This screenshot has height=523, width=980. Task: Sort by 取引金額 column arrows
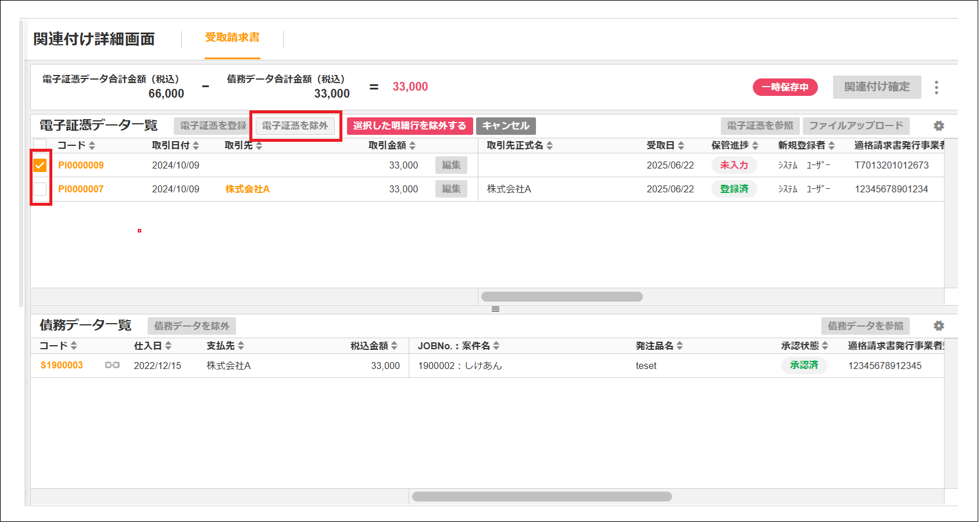[412, 145]
